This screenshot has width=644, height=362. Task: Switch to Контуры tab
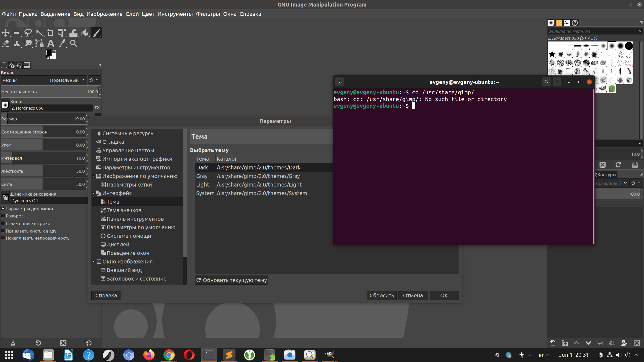[x=606, y=174]
